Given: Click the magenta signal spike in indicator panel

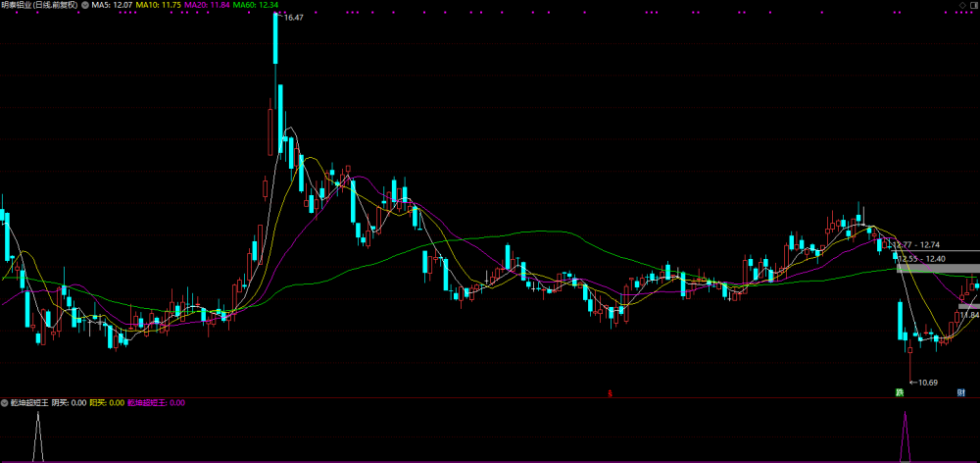Looking at the screenshot, I should [905, 437].
